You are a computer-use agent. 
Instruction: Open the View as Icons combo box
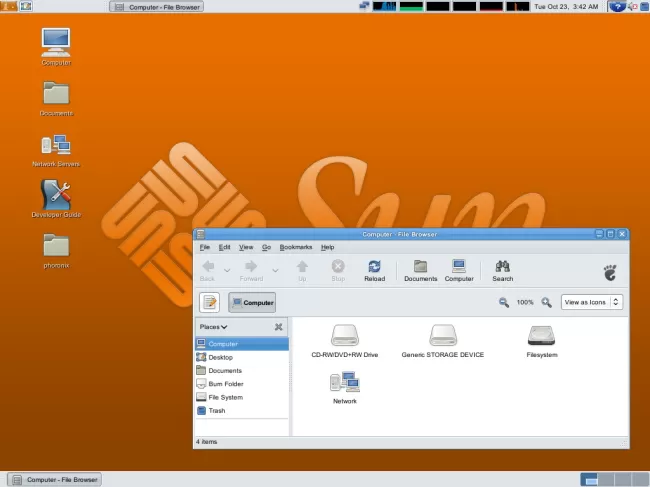click(x=592, y=302)
